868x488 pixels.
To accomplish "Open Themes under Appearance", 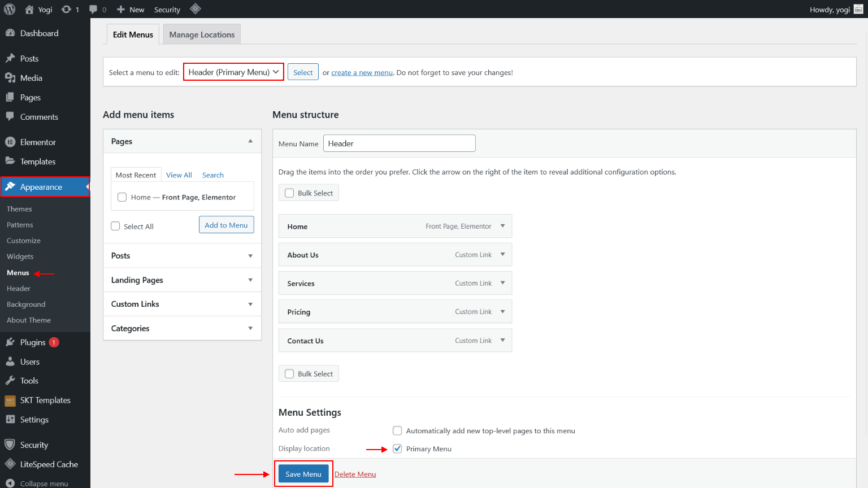I will (19, 209).
